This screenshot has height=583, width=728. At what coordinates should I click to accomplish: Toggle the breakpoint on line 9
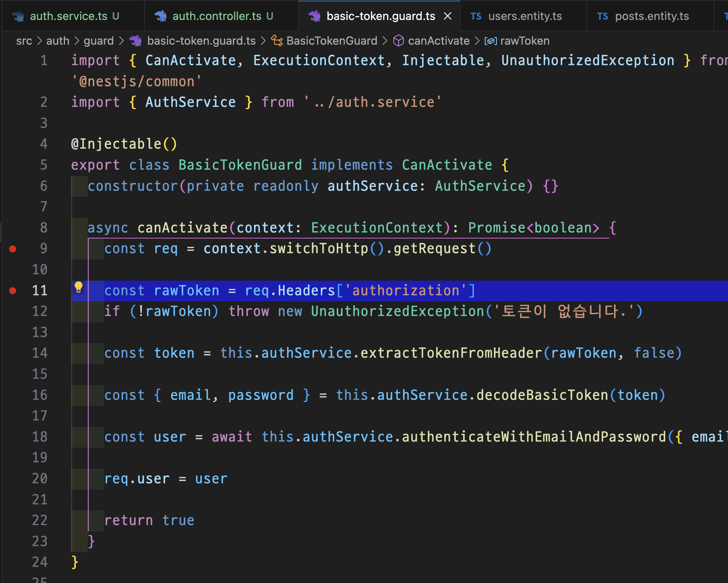point(13,249)
